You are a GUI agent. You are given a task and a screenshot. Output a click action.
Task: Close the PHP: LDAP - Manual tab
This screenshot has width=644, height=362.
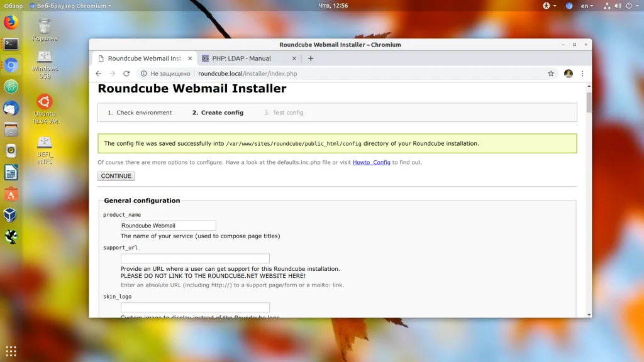[294, 58]
